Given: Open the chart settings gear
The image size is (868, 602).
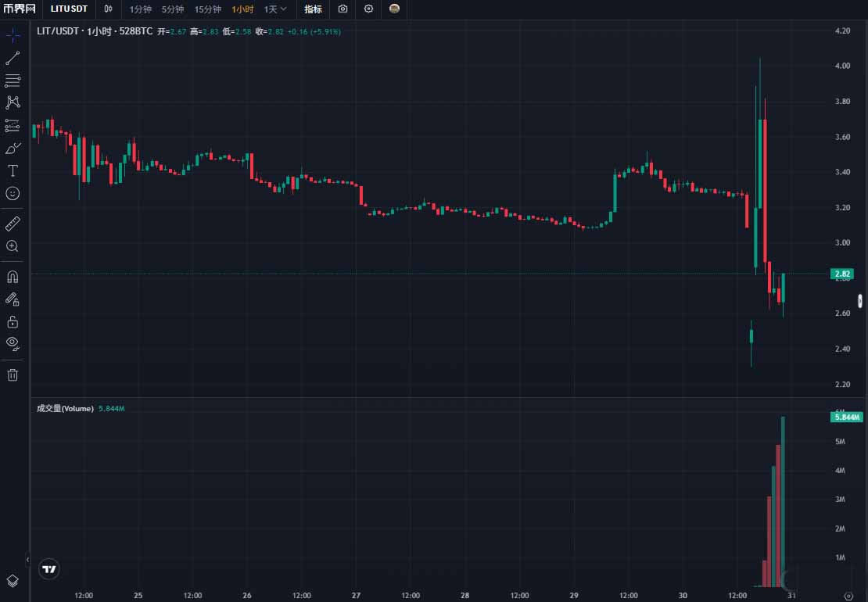Looking at the screenshot, I should tap(368, 9).
